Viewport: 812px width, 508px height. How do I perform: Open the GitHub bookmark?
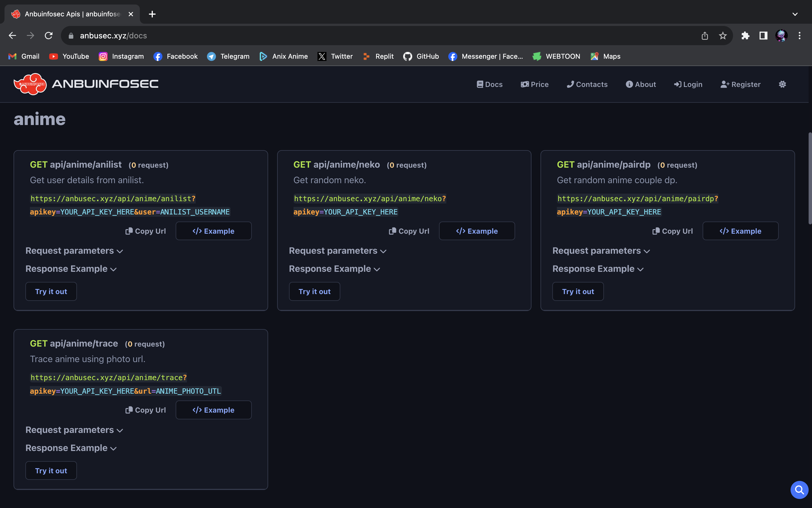coord(421,56)
